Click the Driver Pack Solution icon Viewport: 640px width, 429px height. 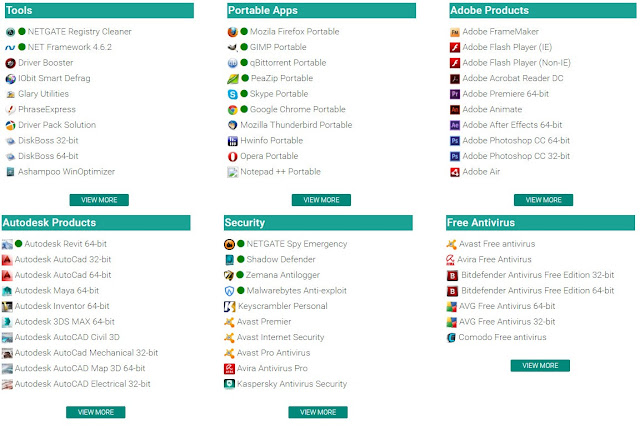pyautogui.click(x=10, y=125)
